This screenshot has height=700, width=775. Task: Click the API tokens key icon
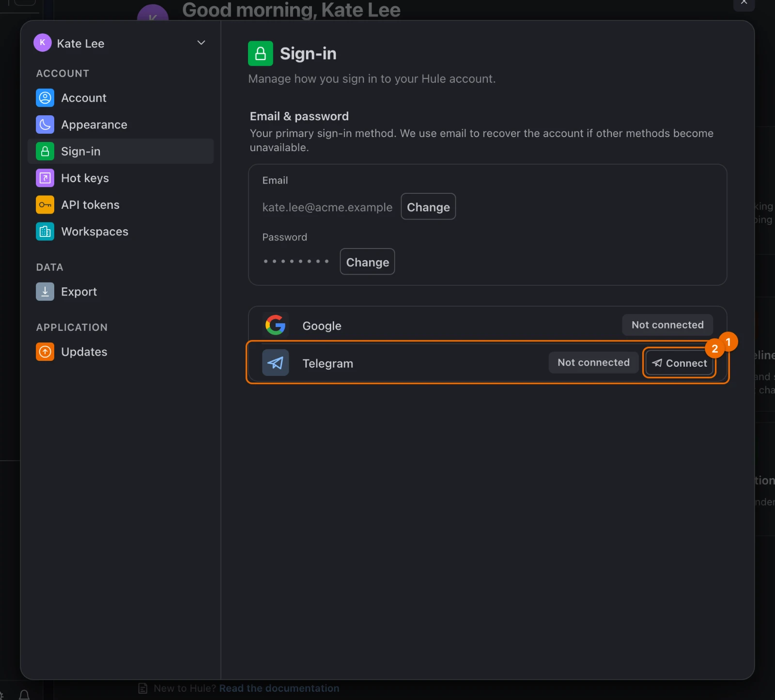(x=45, y=204)
